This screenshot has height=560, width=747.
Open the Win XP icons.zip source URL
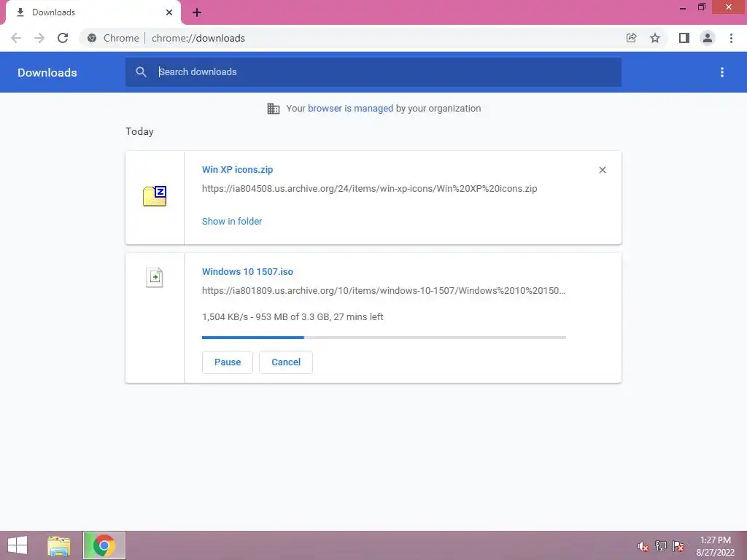(x=370, y=189)
